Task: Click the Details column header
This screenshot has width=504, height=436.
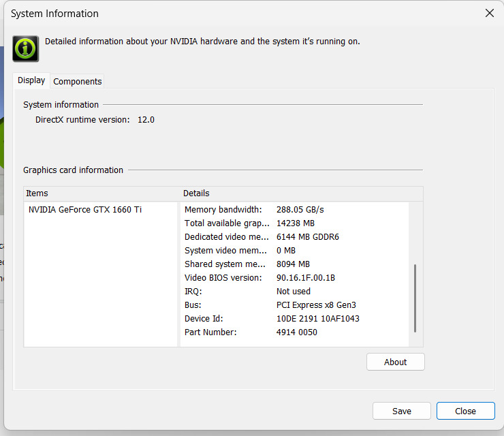Action: point(196,193)
